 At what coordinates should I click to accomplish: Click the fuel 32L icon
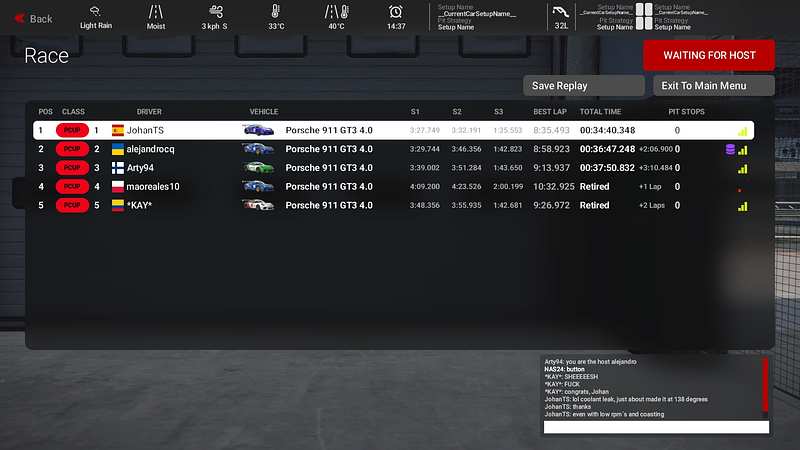561,12
